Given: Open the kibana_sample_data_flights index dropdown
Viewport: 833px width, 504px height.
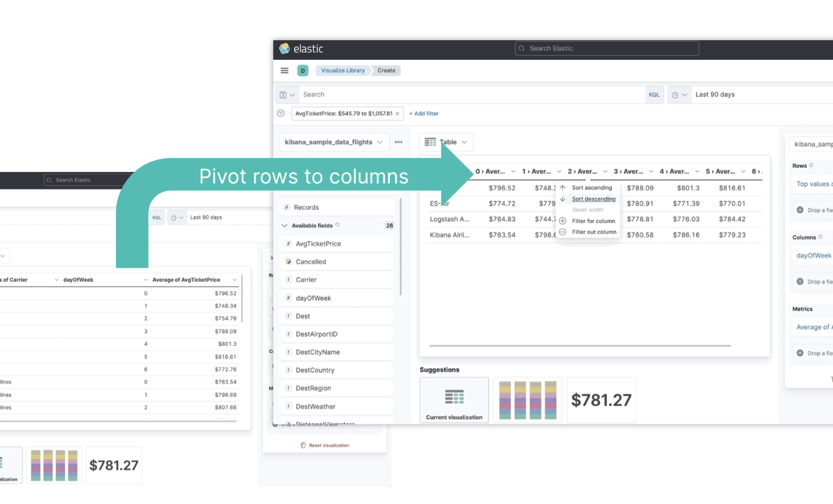Looking at the screenshot, I should click(334, 142).
